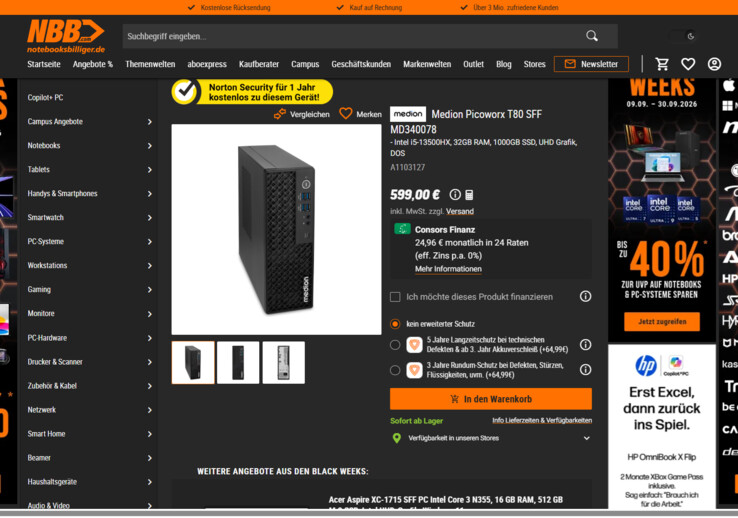This screenshot has height=518, width=738.
Task: Open Workstations sidebar category
Action: click(47, 265)
